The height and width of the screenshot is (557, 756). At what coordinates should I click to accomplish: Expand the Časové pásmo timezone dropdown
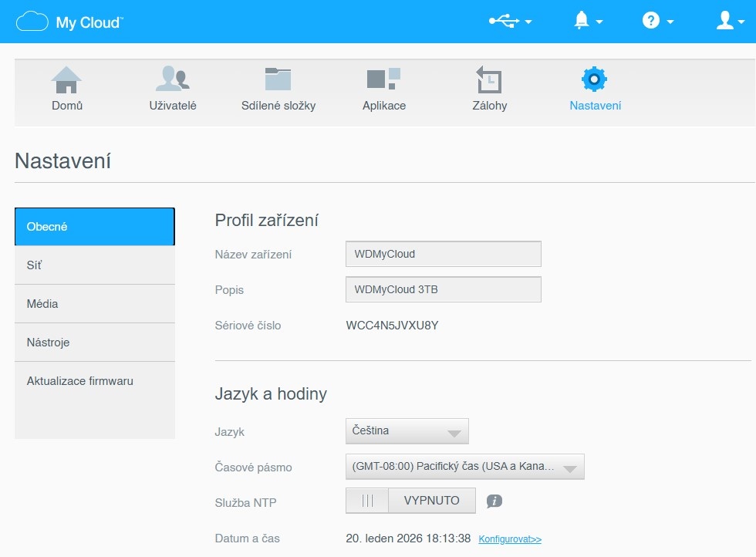tap(464, 467)
